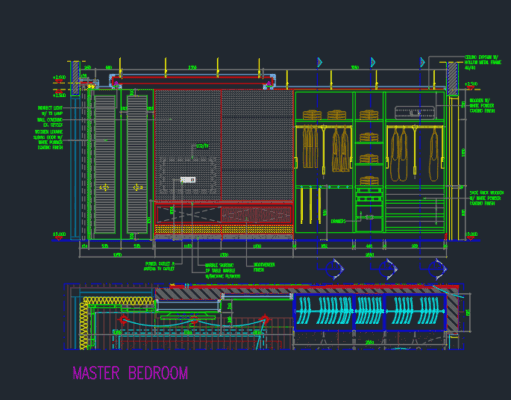Select the LCD/TV label on the wall panel
The height and width of the screenshot is (400, 511).
coord(202,146)
